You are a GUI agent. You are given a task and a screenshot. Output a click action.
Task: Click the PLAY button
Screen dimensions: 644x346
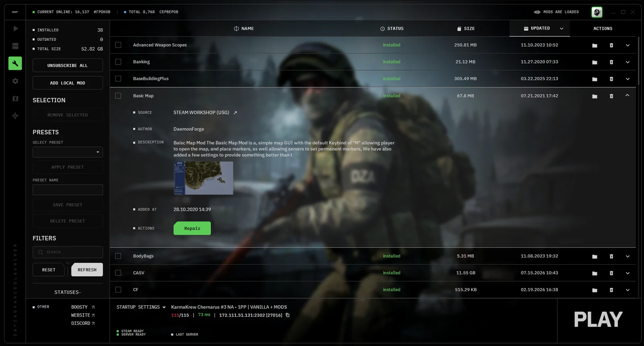pos(598,320)
